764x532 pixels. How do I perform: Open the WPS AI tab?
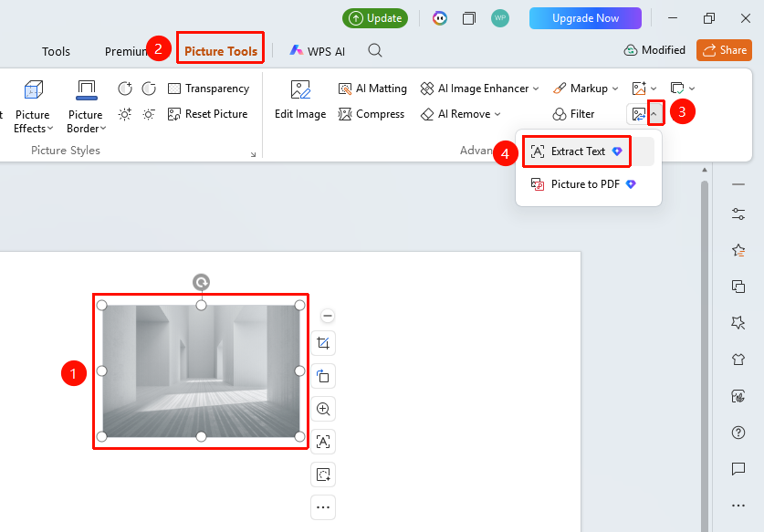pyautogui.click(x=318, y=51)
